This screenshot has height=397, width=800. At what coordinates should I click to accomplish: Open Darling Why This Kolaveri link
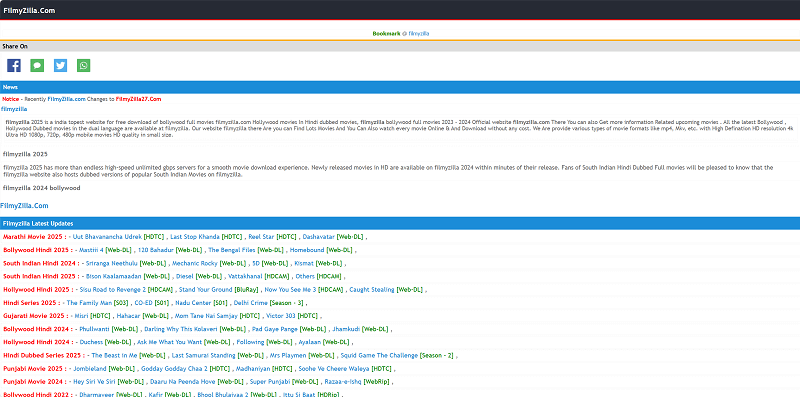pyautogui.click(x=181, y=330)
